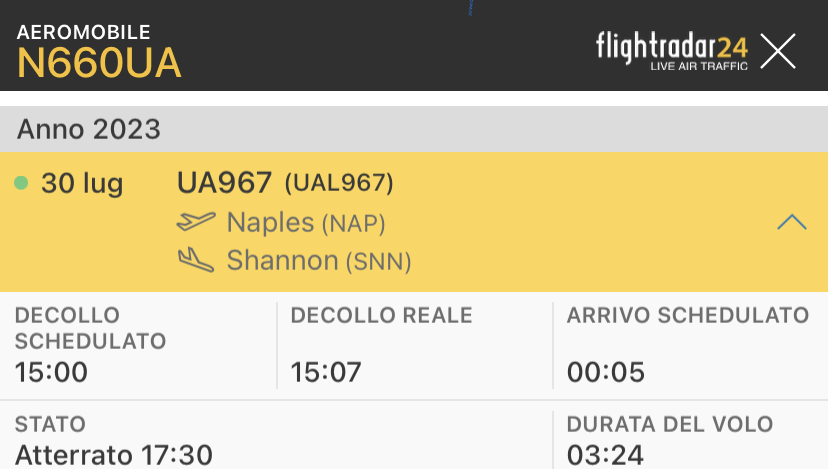
Task: Select the N660UA aircraft registration
Action: (x=100, y=64)
